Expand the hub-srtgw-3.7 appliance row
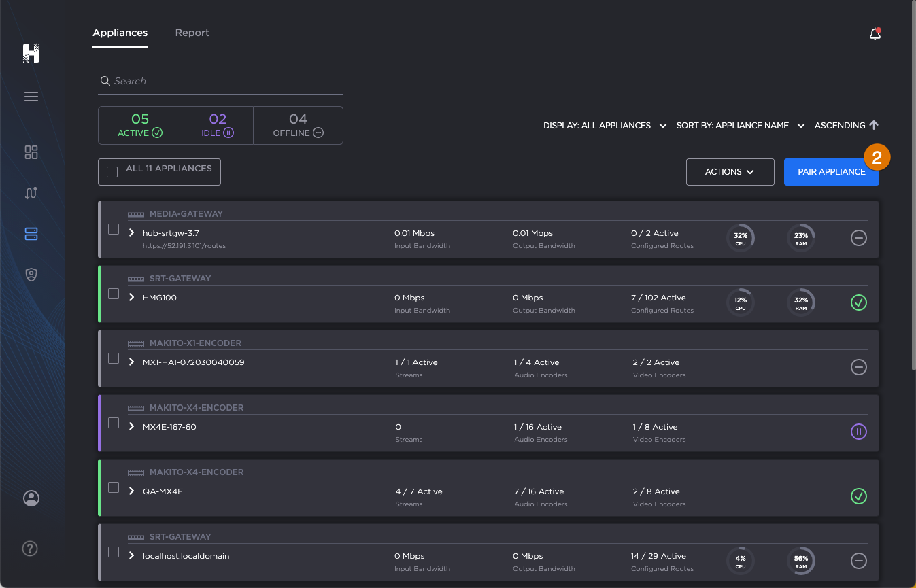Viewport: 916px width, 588px height. (132, 232)
